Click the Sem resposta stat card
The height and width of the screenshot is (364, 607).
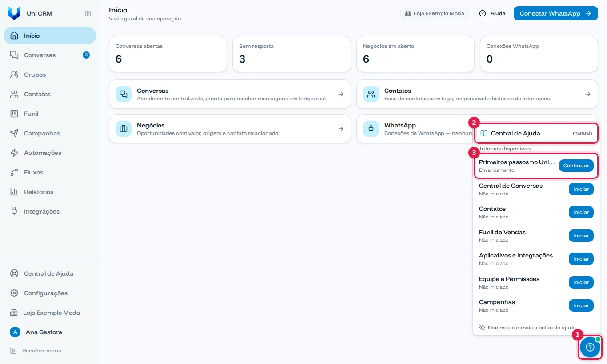click(x=292, y=54)
